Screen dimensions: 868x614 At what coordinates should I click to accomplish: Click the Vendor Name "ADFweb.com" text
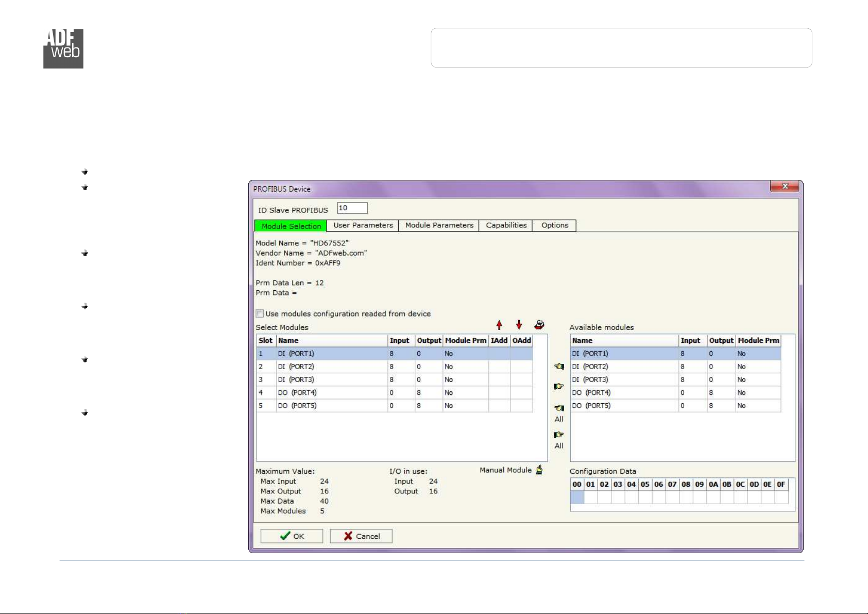tap(312, 253)
